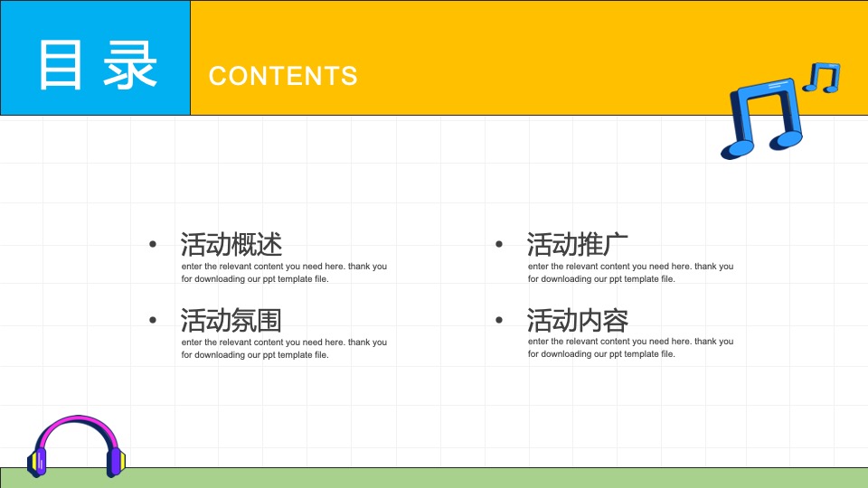Screen dimensions: 868x488
Task: Click the description text under 活动推广
Action: tap(630, 273)
